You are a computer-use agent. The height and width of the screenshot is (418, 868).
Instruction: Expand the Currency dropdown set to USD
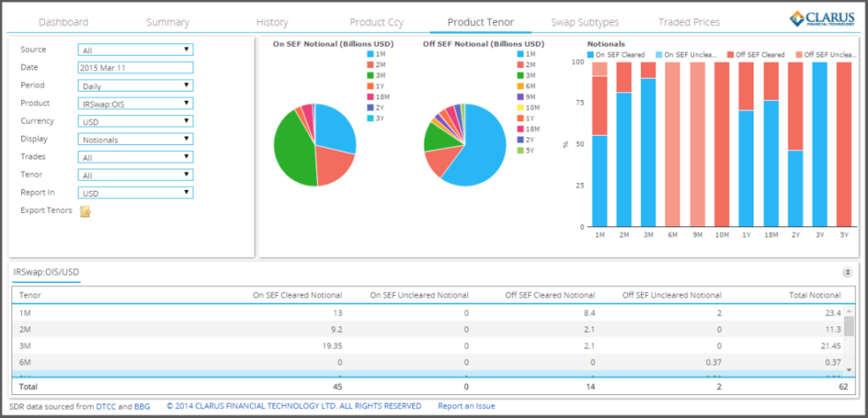click(x=136, y=121)
